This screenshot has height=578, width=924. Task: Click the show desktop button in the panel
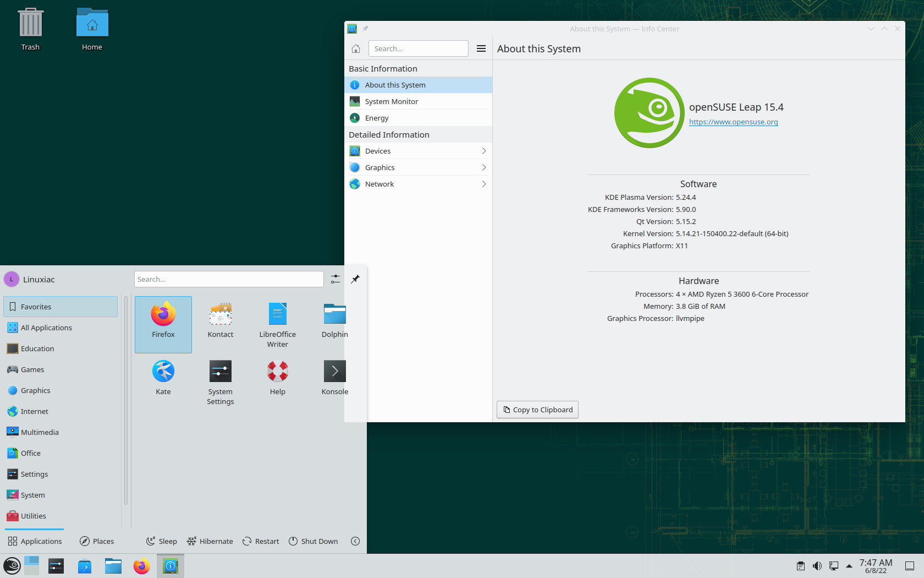point(910,566)
